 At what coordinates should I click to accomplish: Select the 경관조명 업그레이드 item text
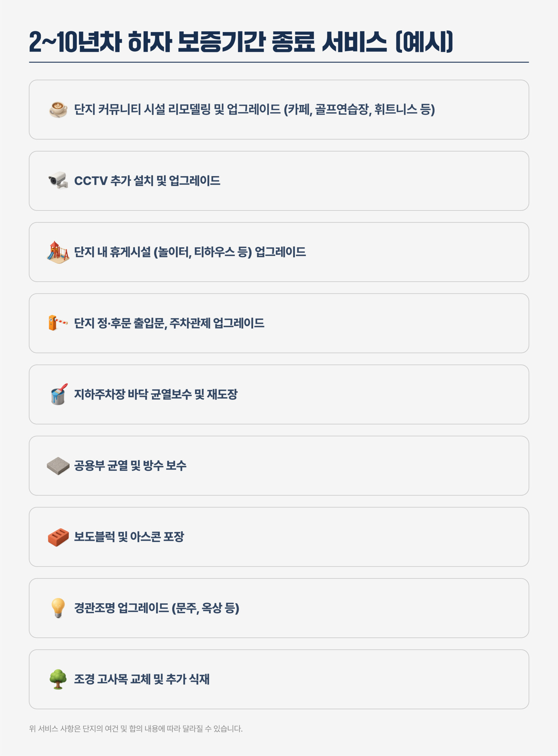[x=156, y=608]
